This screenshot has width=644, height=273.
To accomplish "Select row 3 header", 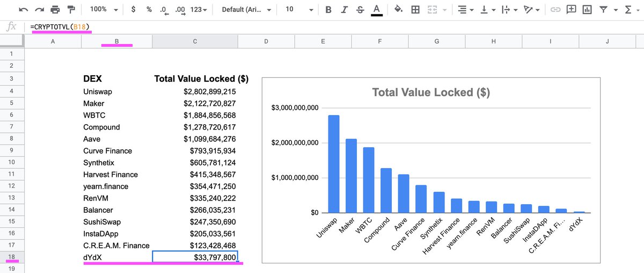I will pos(12,80).
